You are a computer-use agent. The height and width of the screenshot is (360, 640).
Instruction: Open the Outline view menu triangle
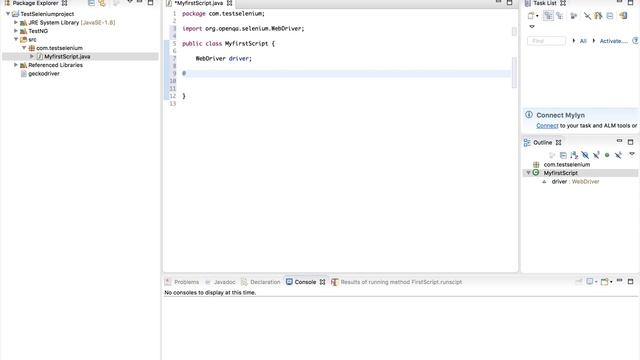click(x=632, y=154)
